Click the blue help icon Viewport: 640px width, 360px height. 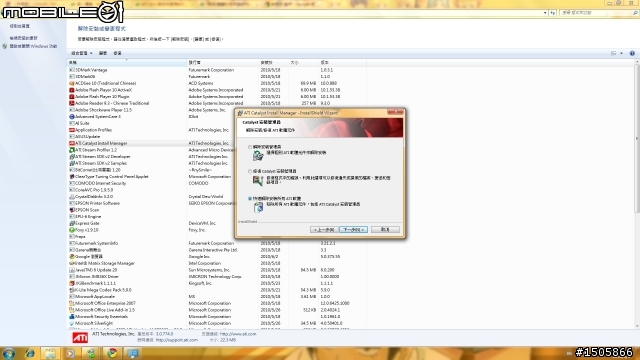tap(632, 53)
